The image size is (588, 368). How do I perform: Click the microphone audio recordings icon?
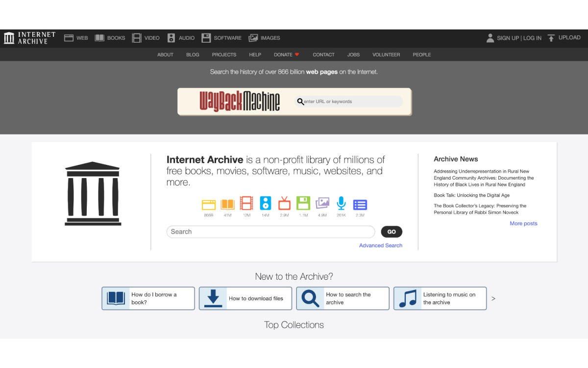[x=341, y=205]
